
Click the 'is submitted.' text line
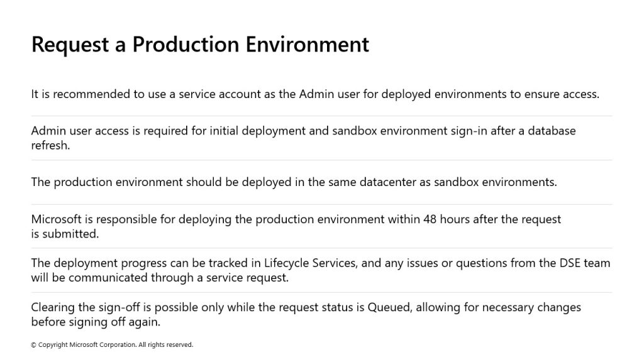point(65,234)
